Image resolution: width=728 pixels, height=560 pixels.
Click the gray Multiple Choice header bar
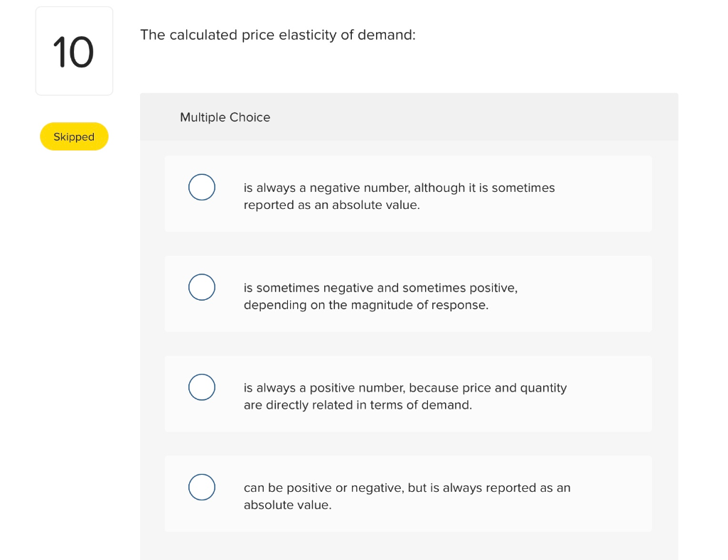click(x=409, y=117)
